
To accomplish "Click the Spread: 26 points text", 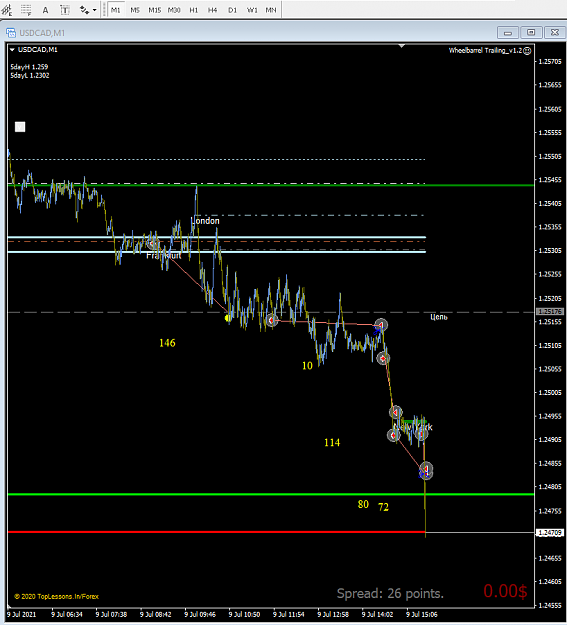I will (390, 594).
